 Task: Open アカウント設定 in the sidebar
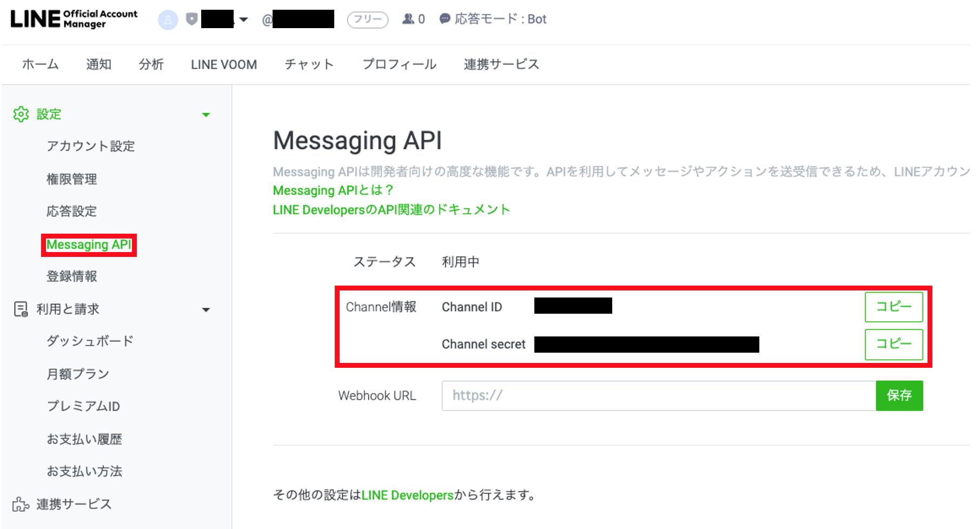(90, 146)
